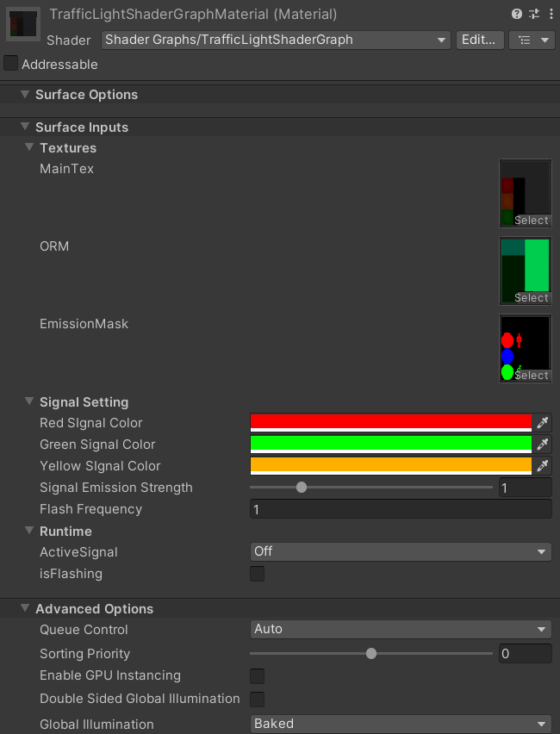Open the shader list options dropdown button

pos(532,40)
